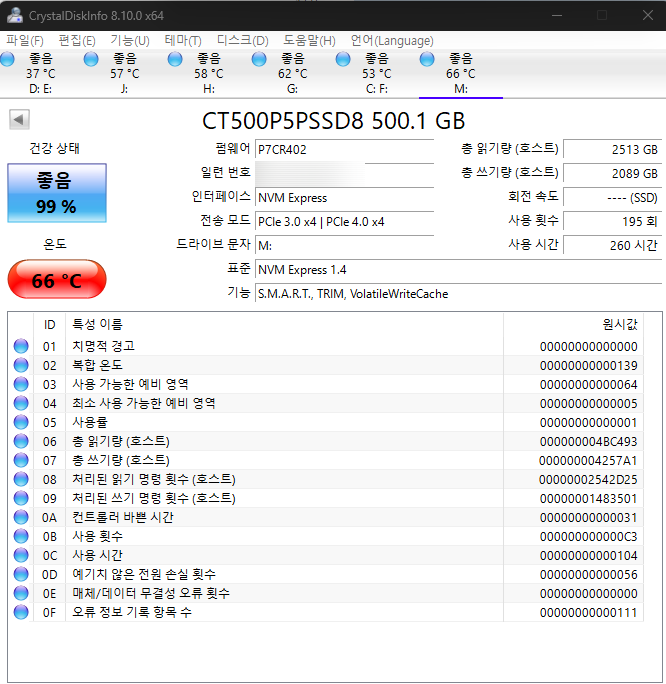Click the status orb of attribute 09 row
666x684 pixels.
(21, 498)
